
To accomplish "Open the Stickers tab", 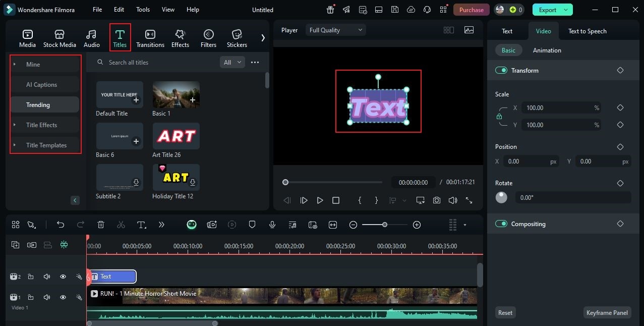I will [237, 38].
